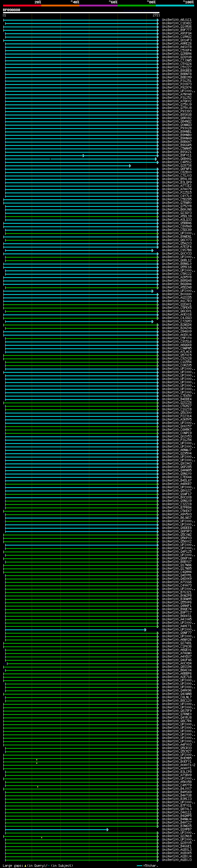
Task: Click the UniRef100_B8C120 hit name
Action: coord(176,700)
